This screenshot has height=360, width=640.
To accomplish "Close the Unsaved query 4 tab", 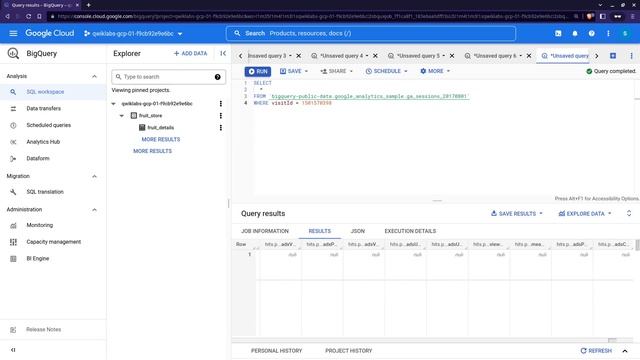I will click(375, 56).
